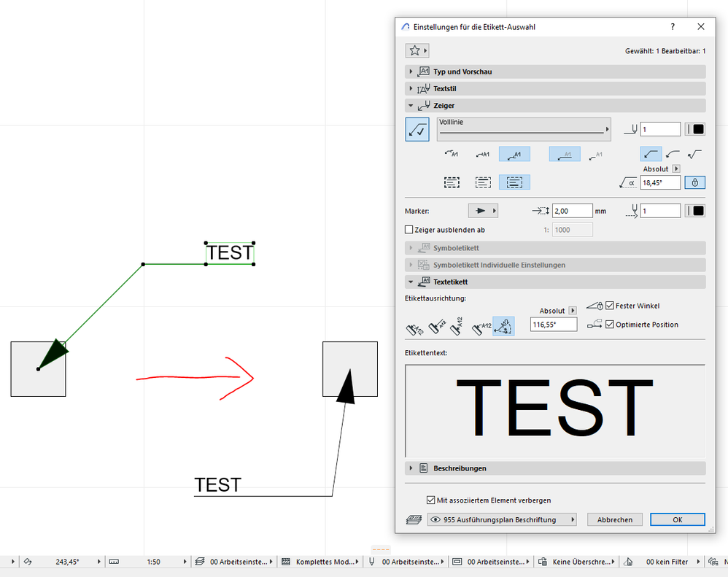The image size is (728, 577).
Task: Select highlighted third text frame anchor icon
Action: pyautogui.click(x=514, y=182)
